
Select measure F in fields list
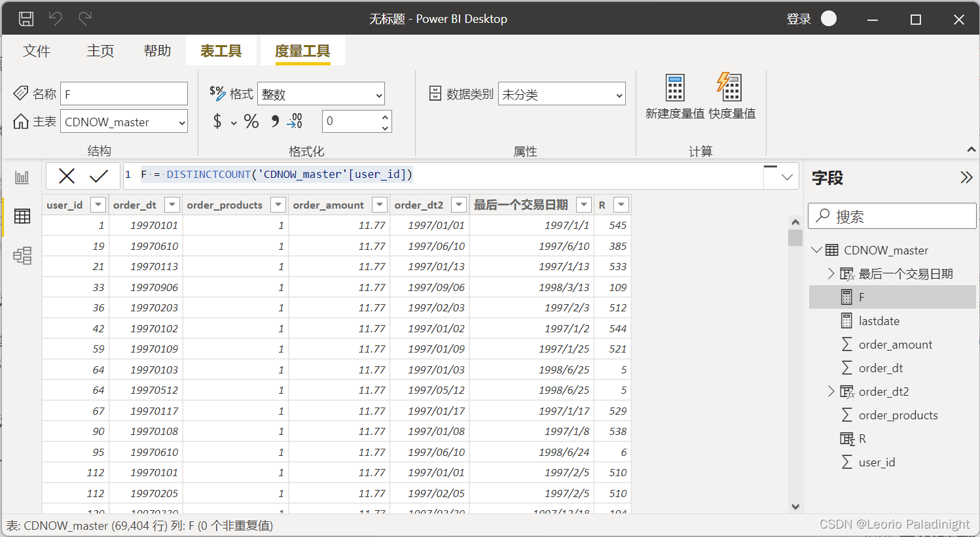[892, 297]
